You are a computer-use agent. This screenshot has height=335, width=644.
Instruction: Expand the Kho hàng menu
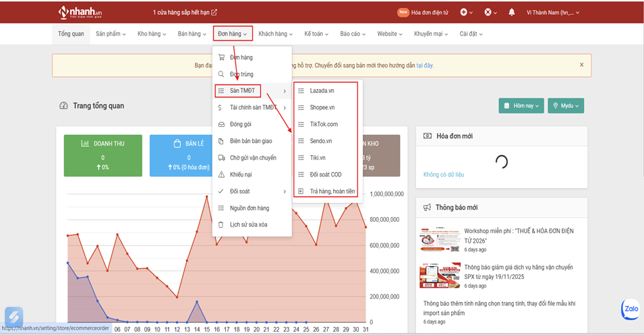(152, 34)
